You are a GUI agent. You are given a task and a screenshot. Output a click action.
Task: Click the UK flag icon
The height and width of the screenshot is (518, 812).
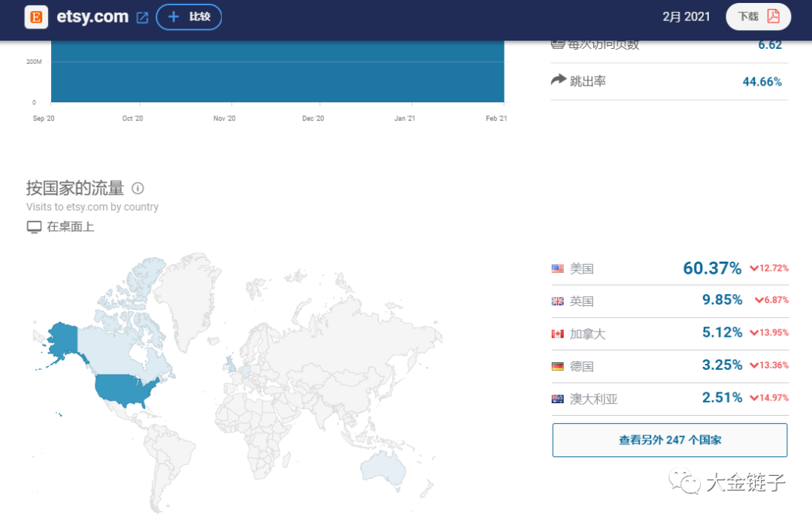point(558,301)
